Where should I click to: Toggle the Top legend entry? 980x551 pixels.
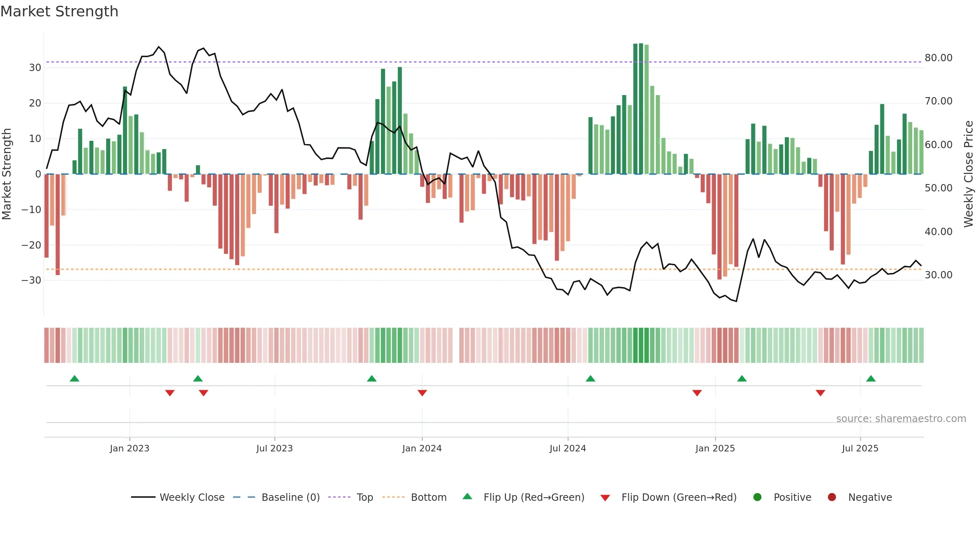point(351,497)
